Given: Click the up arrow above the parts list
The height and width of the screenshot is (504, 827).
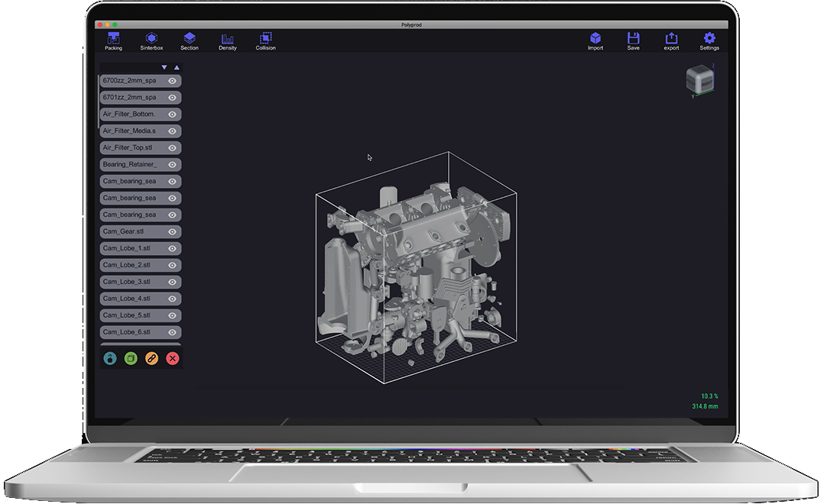Looking at the screenshot, I should (x=177, y=68).
